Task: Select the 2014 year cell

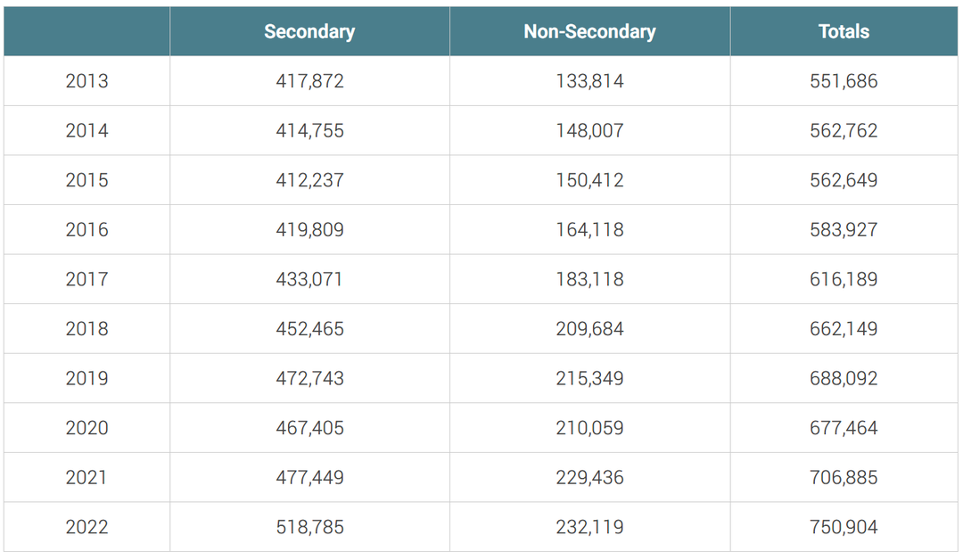Action: pyautogui.click(x=86, y=131)
